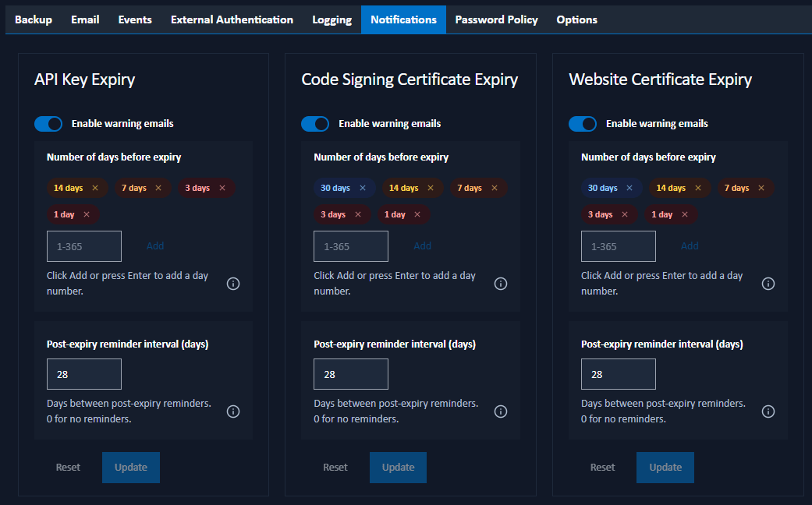Remove the 7 days tag in API Key Expiry

tap(158, 188)
